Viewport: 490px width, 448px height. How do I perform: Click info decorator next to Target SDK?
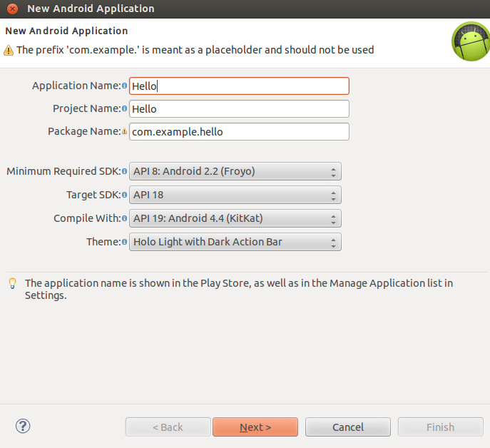click(125, 195)
